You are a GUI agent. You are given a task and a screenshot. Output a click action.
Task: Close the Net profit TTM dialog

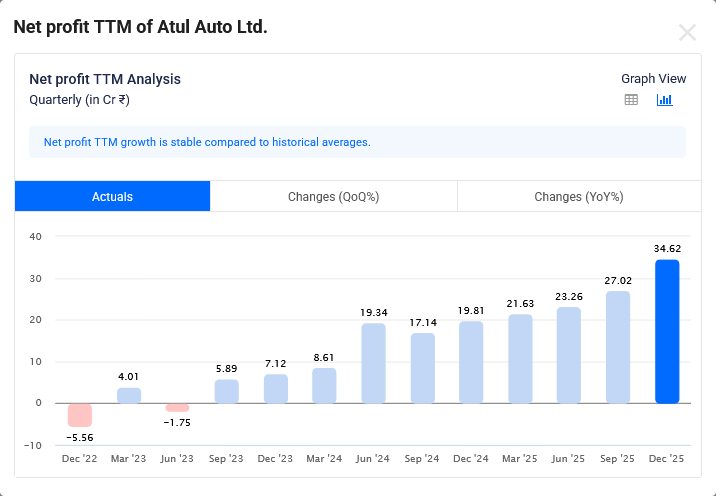(687, 32)
